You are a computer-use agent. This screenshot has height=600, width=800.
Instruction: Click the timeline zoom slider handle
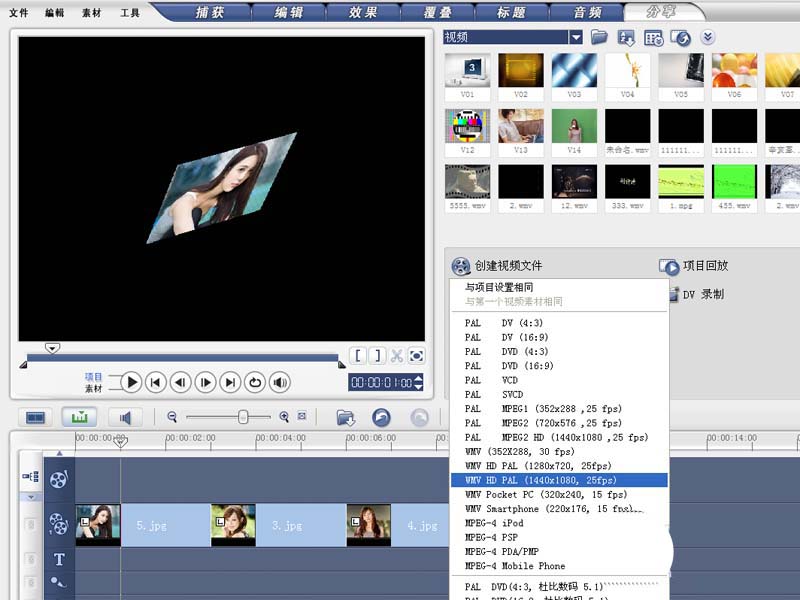point(243,417)
